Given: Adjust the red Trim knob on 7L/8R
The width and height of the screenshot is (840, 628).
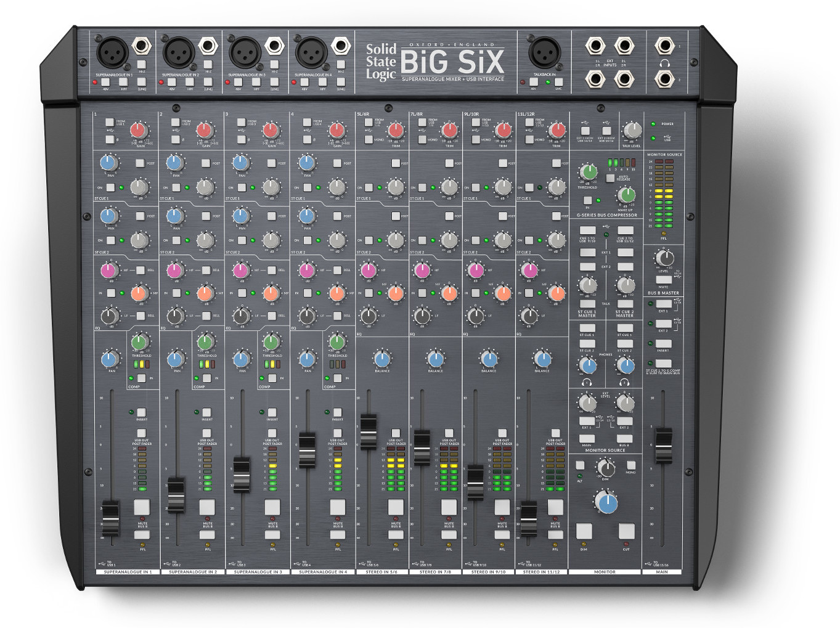Looking at the screenshot, I should coord(450,130).
